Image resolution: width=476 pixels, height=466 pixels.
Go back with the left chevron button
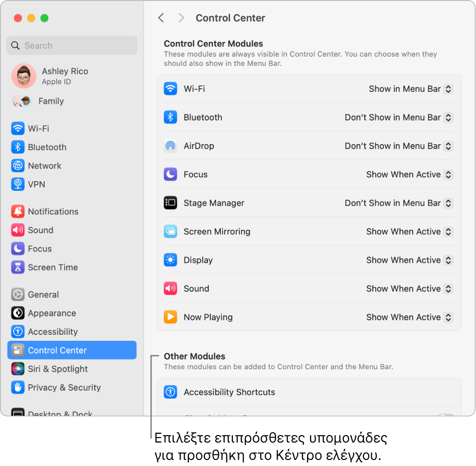161,18
